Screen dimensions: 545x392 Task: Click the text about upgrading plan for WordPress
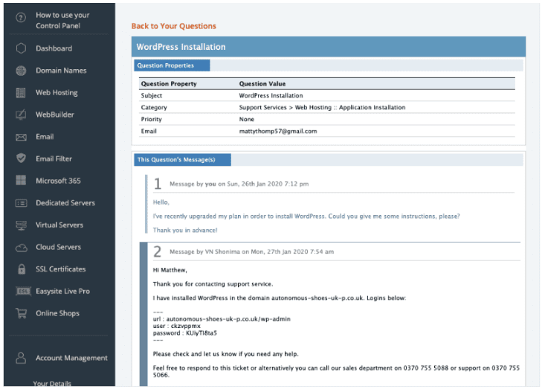click(x=306, y=216)
